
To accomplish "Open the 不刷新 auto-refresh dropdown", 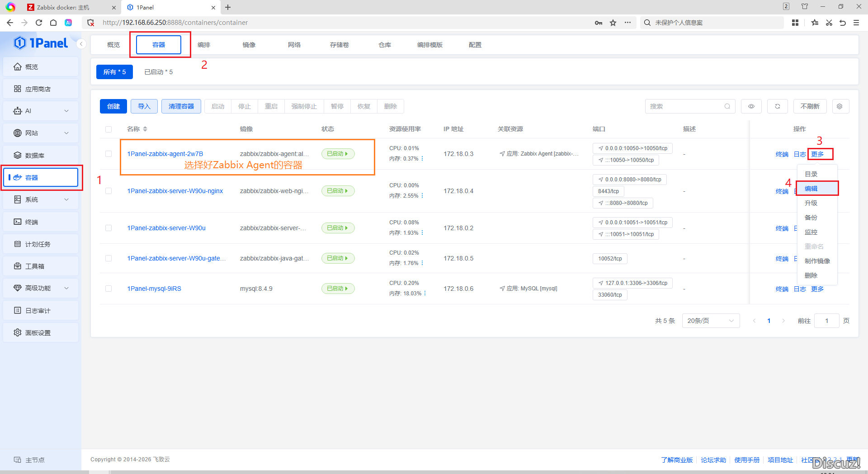I will 810,106.
